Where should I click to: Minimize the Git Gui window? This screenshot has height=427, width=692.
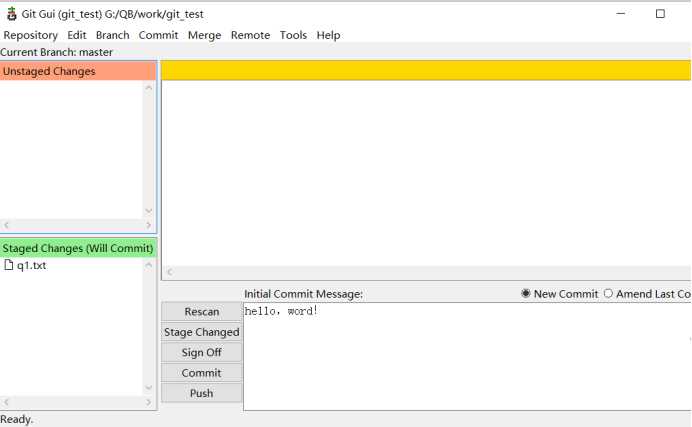621,14
